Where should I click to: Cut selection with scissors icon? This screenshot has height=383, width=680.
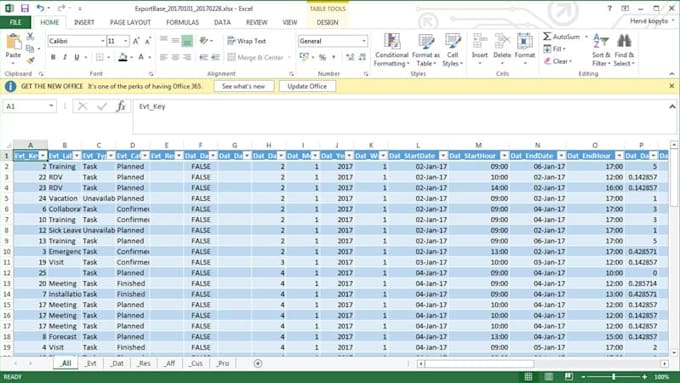[30, 36]
